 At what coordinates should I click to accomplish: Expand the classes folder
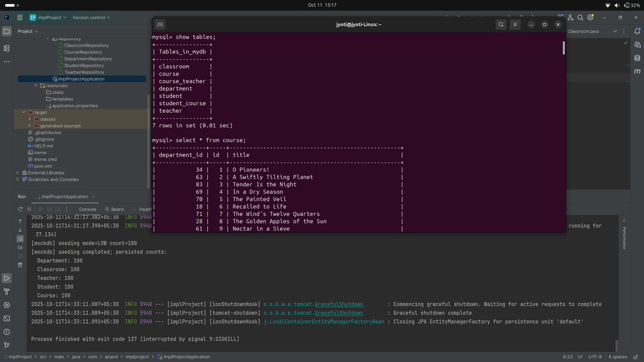(x=30, y=119)
